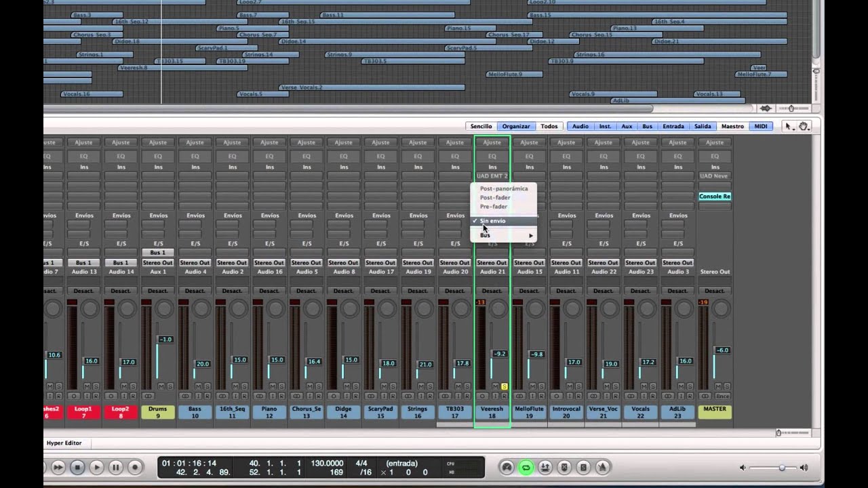
Task: Toggle the green Cycle mode button
Action: [x=526, y=467]
